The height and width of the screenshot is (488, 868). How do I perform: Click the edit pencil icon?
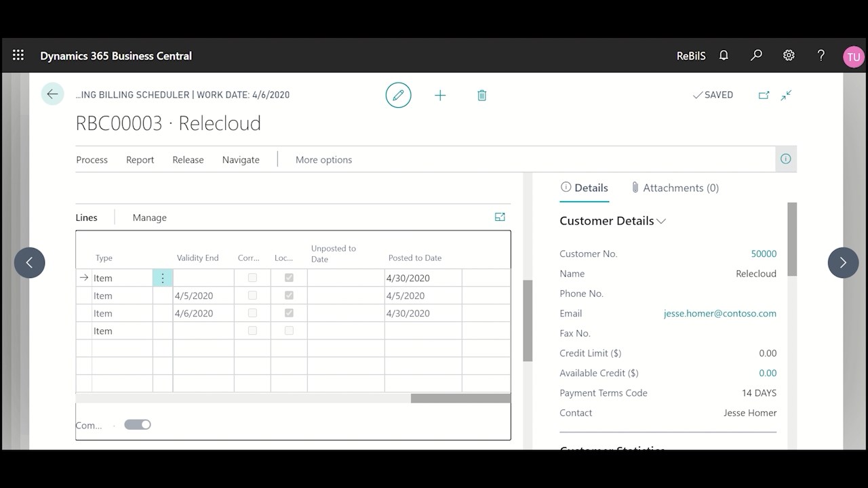coord(398,95)
